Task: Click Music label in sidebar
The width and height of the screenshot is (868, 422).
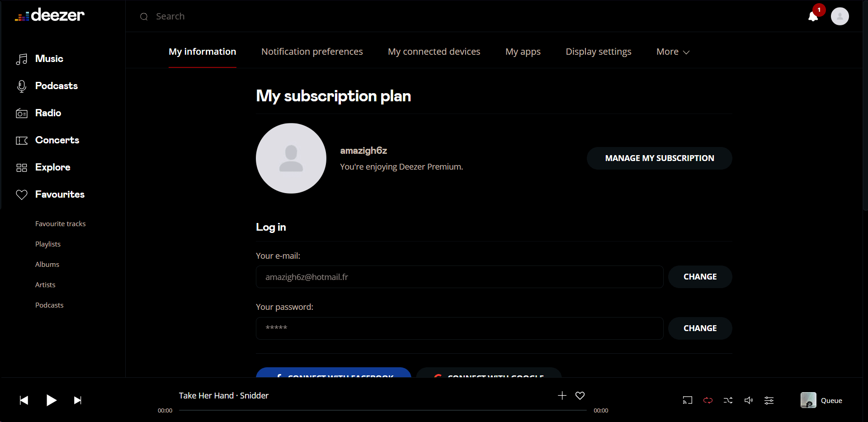Action: tap(49, 59)
